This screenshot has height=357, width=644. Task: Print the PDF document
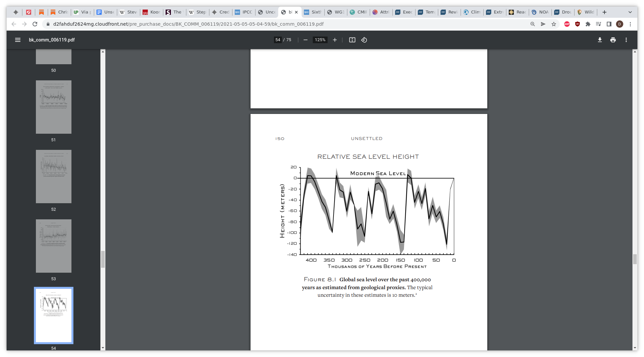[x=613, y=40]
